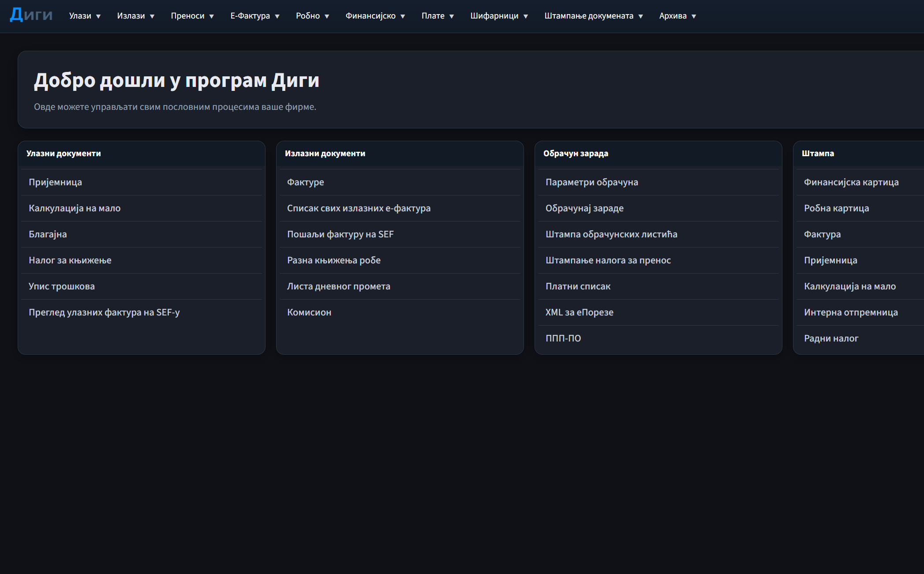
Task: Expand the Преноси menu
Action: pos(192,16)
